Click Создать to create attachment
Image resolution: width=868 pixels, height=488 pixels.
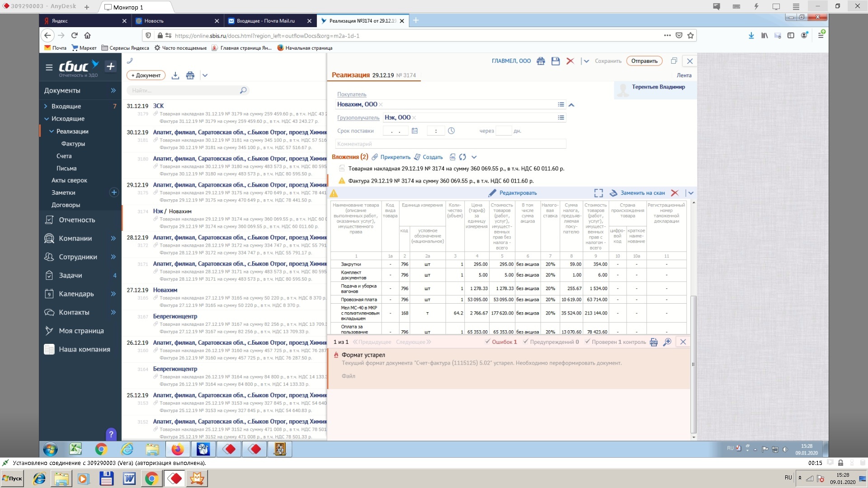click(x=433, y=157)
